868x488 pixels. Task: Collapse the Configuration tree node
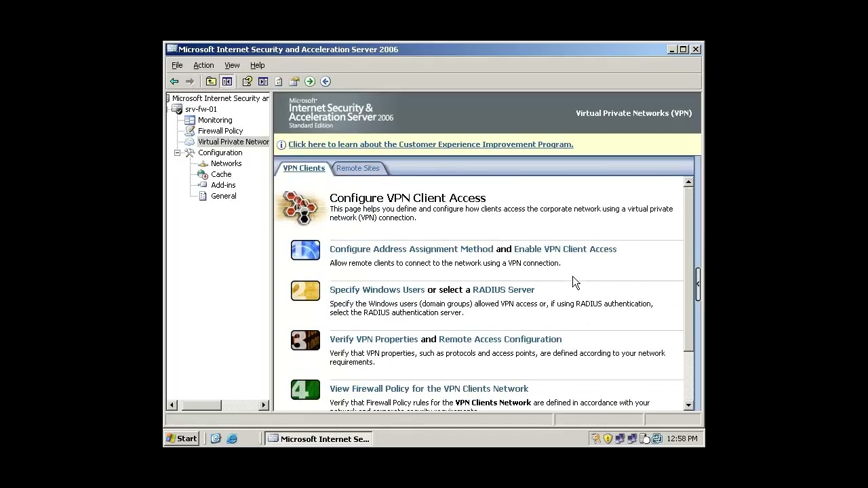point(178,152)
